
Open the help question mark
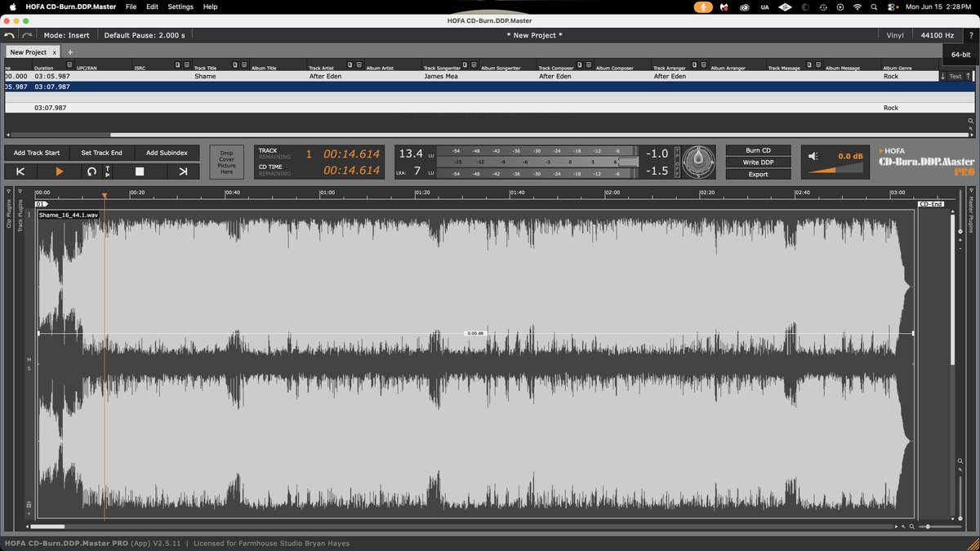tap(971, 36)
